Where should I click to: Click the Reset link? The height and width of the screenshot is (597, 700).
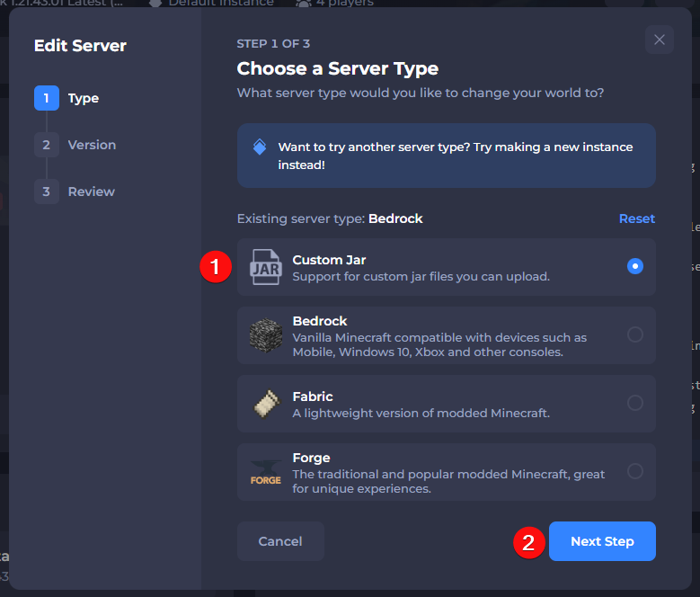(636, 218)
